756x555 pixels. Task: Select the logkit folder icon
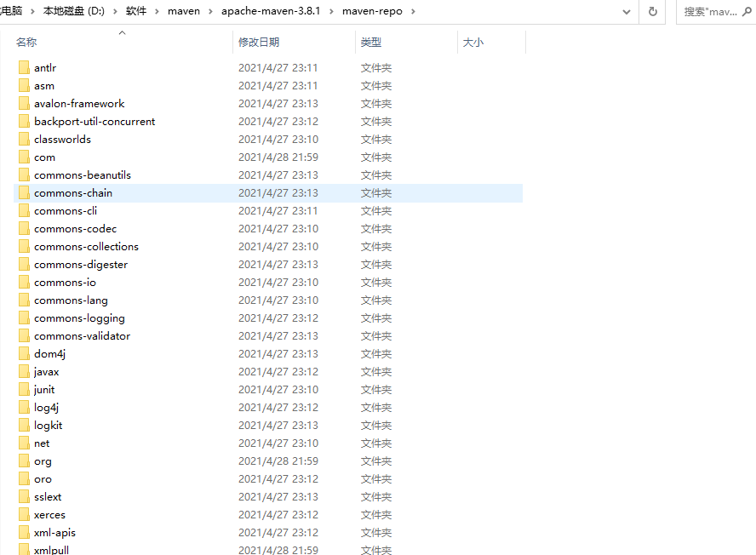coord(24,424)
